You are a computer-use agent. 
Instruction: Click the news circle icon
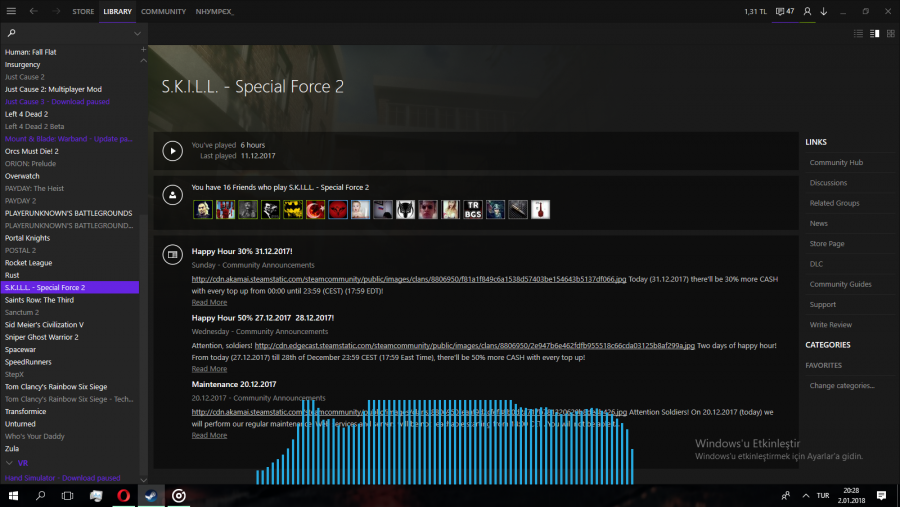point(172,254)
